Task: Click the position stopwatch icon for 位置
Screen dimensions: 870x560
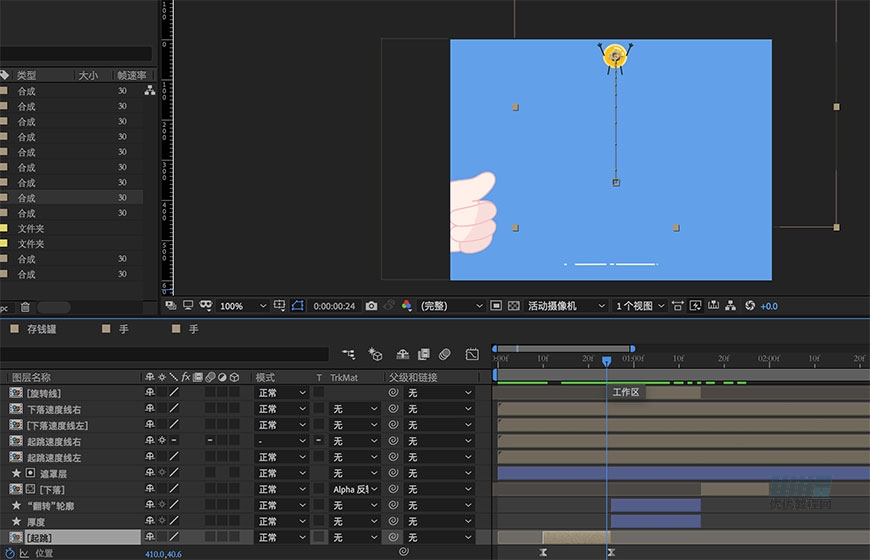Action: pyautogui.click(x=9, y=553)
